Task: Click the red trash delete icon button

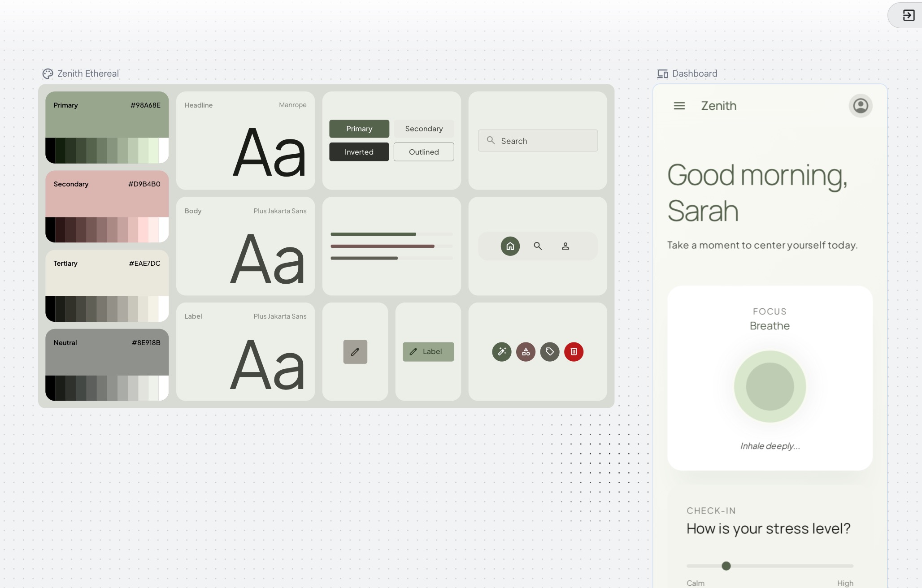Action: [x=574, y=352]
